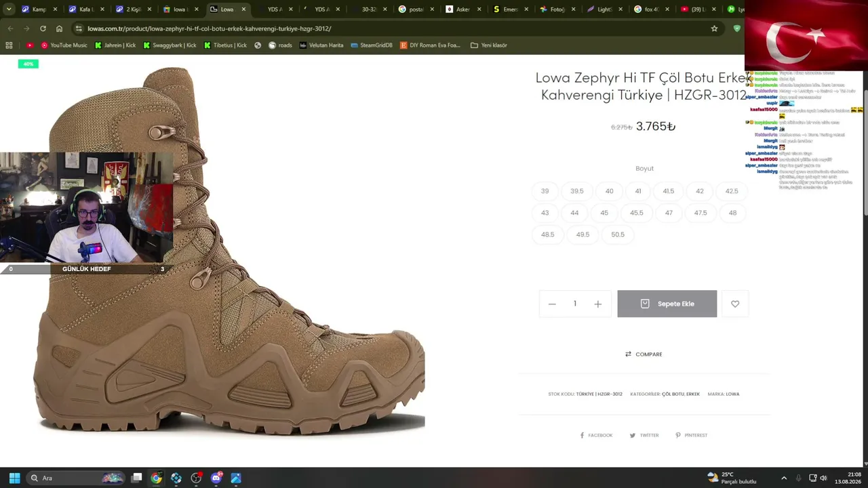The image size is (868, 488).
Task: Choose boot size 48
Action: pyautogui.click(x=732, y=213)
